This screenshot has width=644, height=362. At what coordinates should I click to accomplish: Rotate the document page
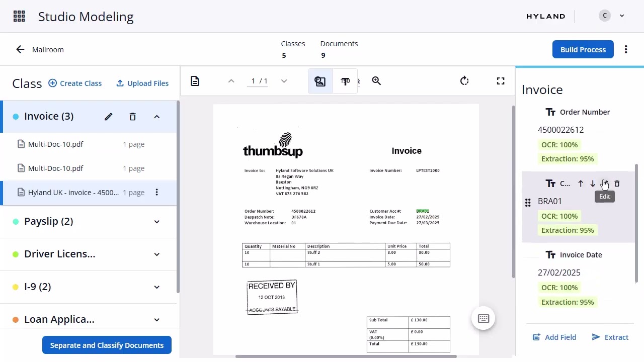(x=464, y=81)
